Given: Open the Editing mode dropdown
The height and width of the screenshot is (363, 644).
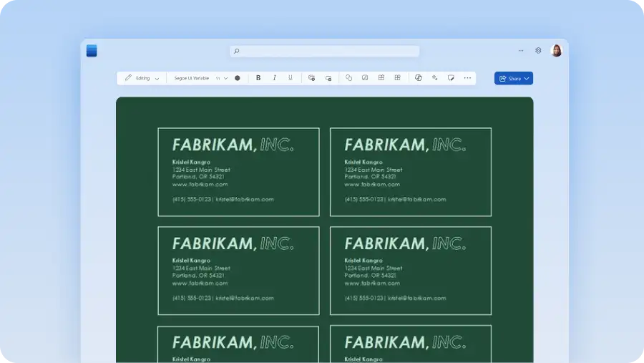Looking at the screenshot, I should 142,78.
